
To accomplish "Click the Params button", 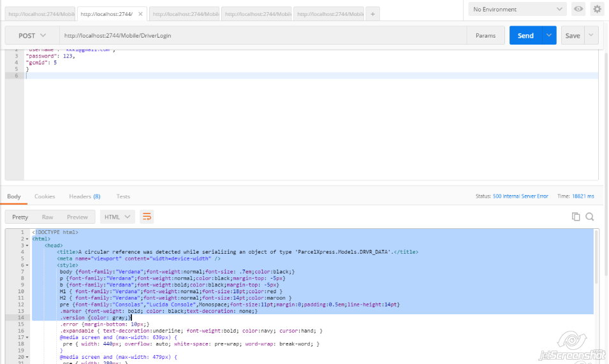I will point(485,36).
